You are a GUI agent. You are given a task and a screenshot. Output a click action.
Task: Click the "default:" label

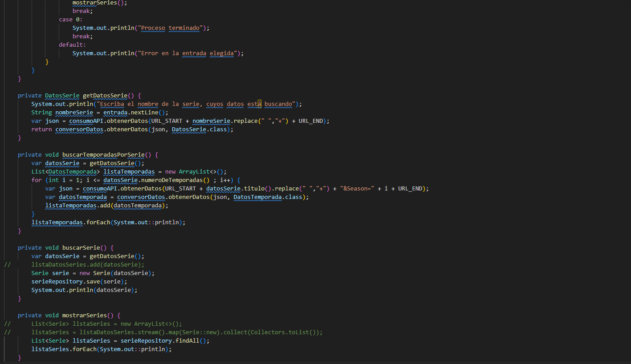pos(73,44)
